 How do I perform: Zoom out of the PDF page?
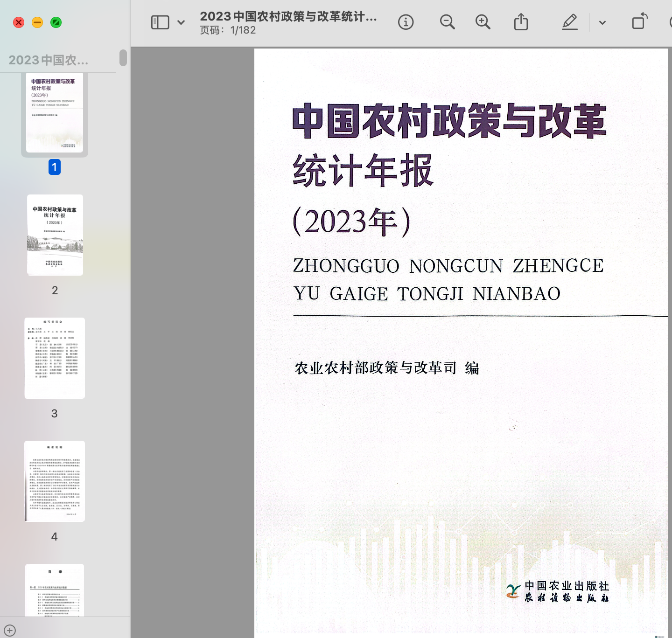447,22
